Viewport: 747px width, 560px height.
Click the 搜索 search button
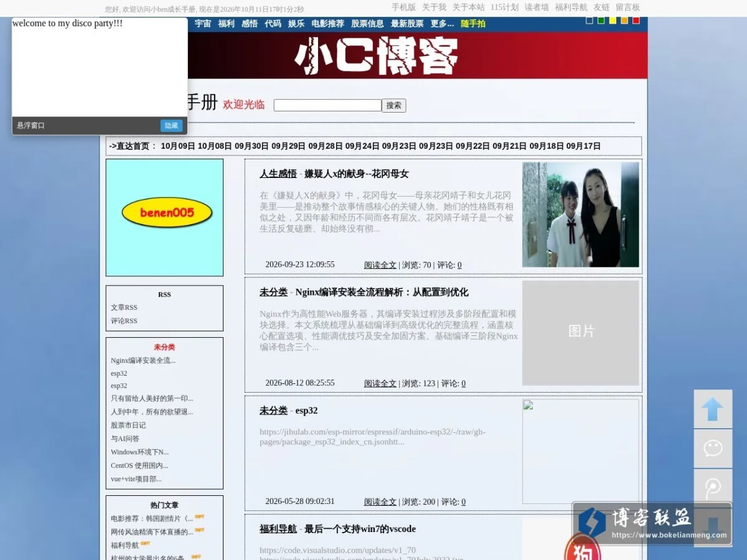[x=394, y=106]
